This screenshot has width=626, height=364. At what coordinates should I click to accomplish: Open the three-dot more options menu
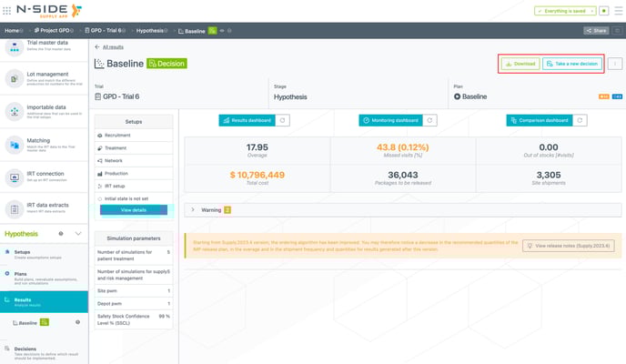click(x=615, y=65)
